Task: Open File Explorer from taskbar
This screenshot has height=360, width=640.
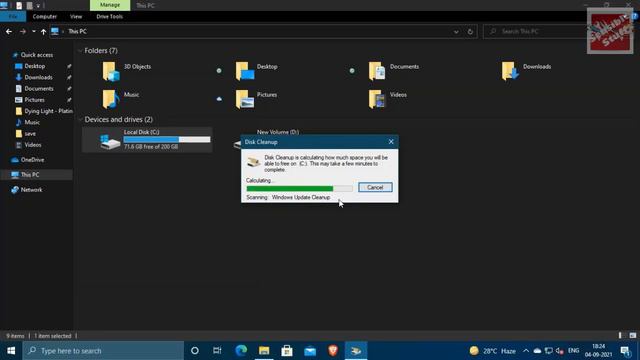Action: click(x=264, y=351)
